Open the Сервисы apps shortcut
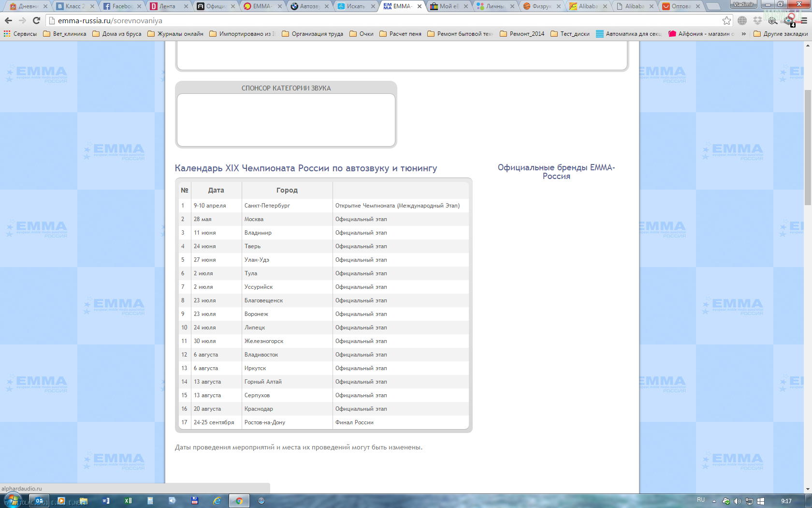The height and width of the screenshot is (508, 812). (x=20, y=34)
